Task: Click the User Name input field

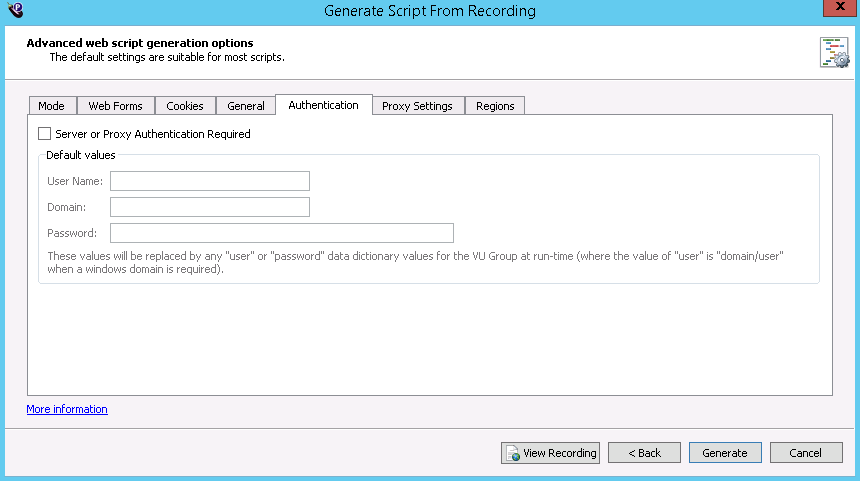Action: [x=209, y=181]
